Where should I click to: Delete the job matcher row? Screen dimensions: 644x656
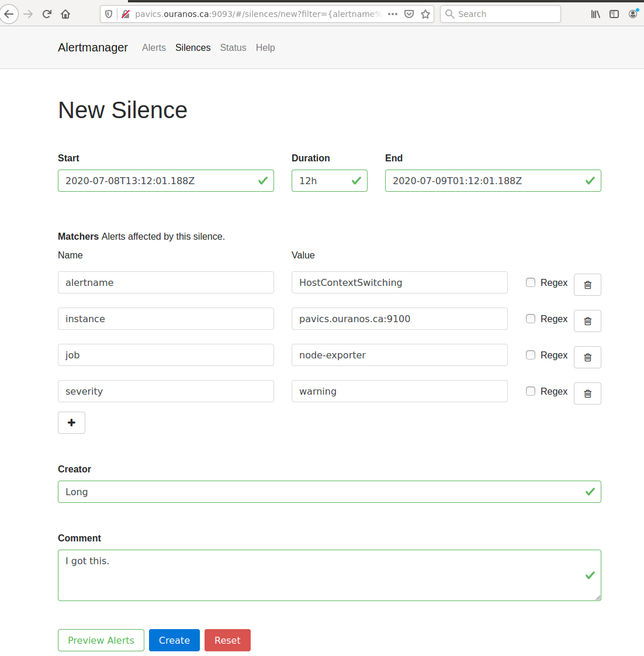587,357
